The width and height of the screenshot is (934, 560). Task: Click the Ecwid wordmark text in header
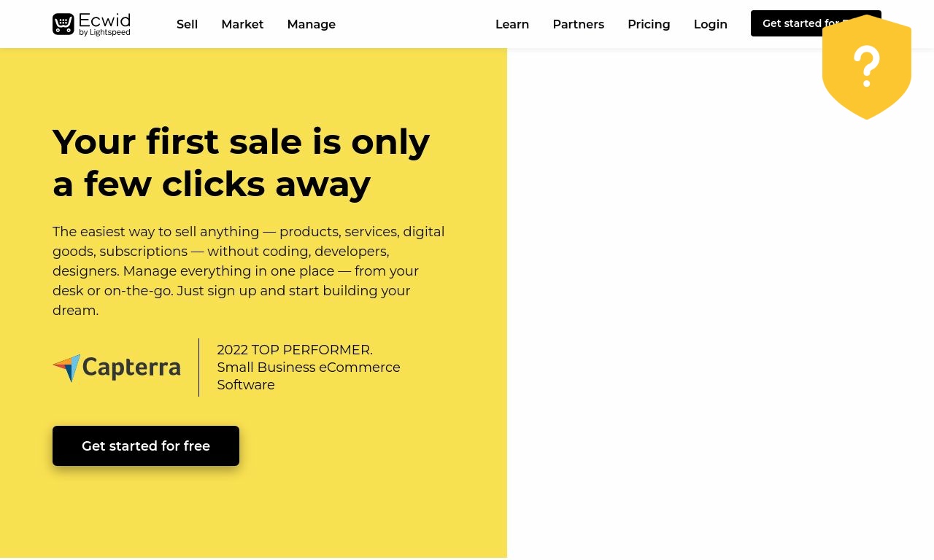(104, 20)
